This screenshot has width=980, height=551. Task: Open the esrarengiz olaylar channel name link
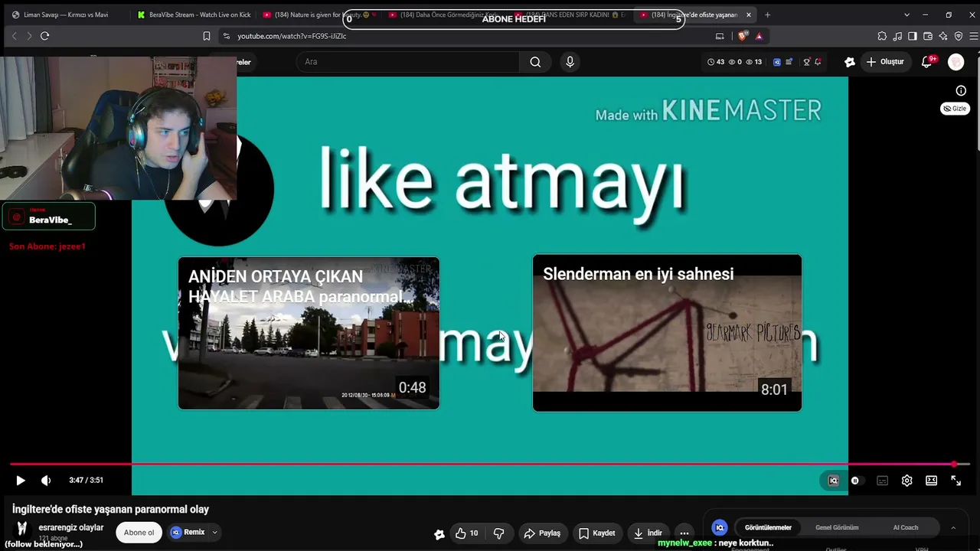pos(71,527)
